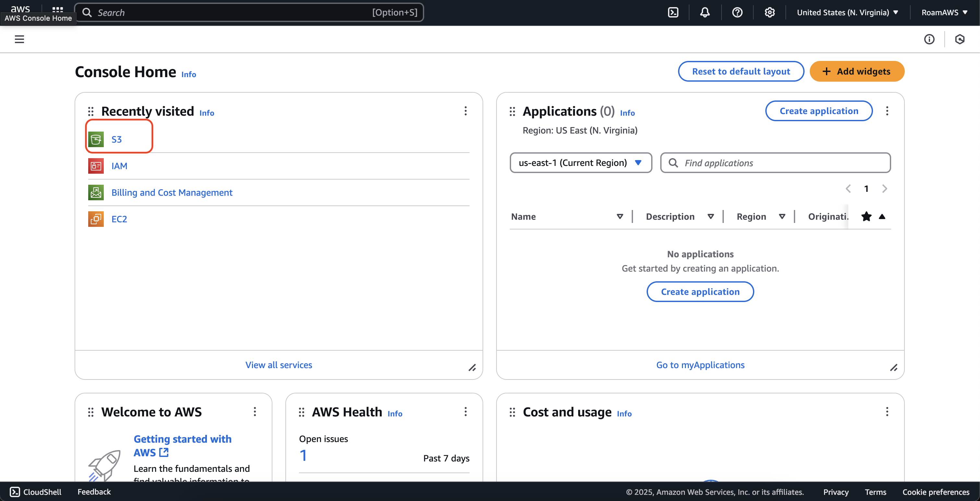Click the Add widgets button
The image size is (980, 501).
857,72
